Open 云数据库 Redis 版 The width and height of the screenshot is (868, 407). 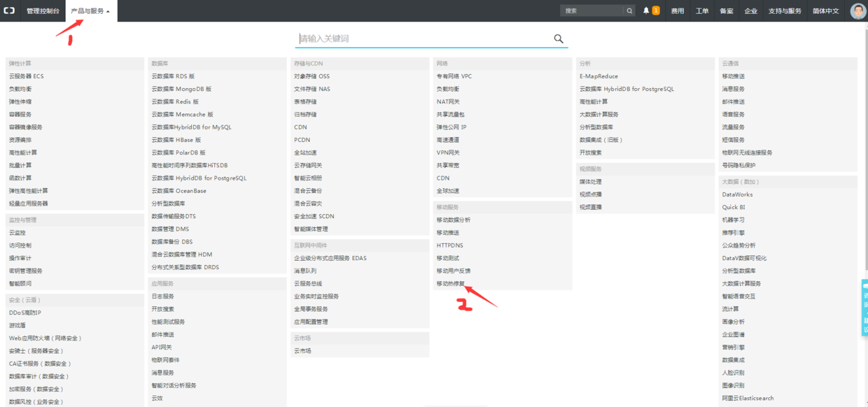click(x=175, y=102)
